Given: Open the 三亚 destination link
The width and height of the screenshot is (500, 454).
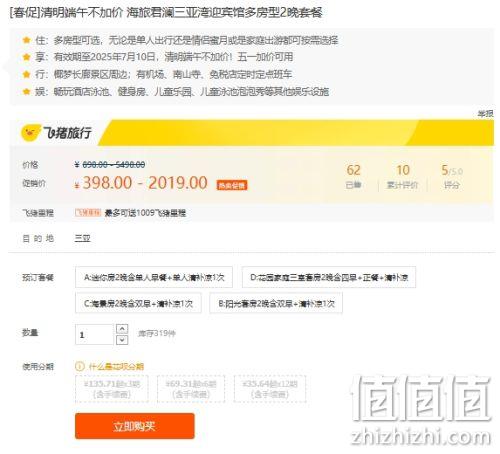Looking at the screenshot, I should [82, 238].
